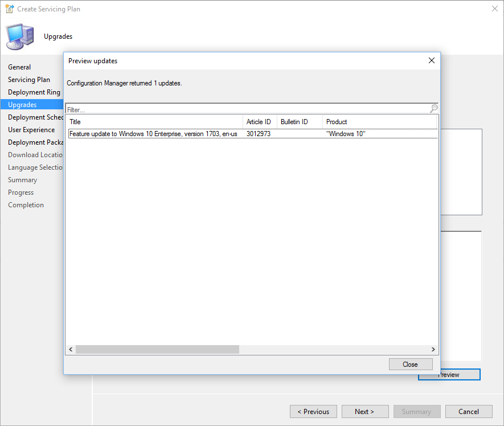The width and height of the screenshot is (504, 426).
Task: Open the Progress step in sidebar
Action: (x=21, y=192)
